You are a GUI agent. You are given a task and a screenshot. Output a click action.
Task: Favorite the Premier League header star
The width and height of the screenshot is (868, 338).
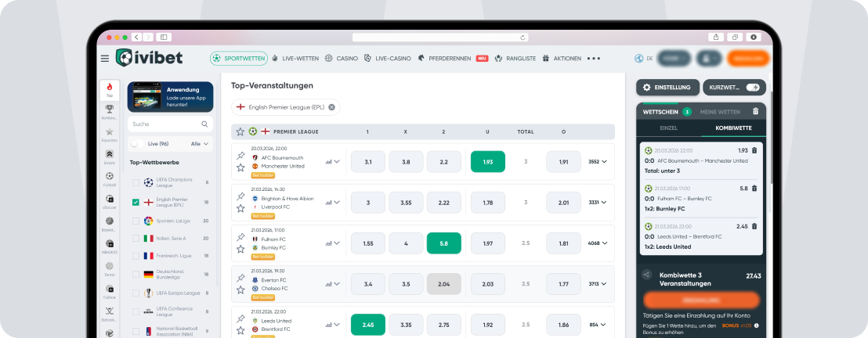[x=241, y=131]
